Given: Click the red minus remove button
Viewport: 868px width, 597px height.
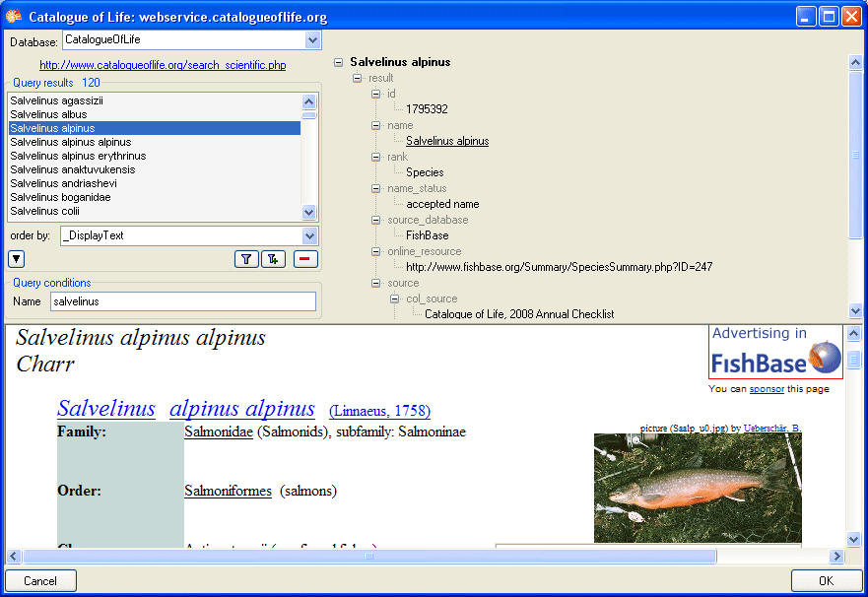Looking at the screenshot, I should [305, 259].
